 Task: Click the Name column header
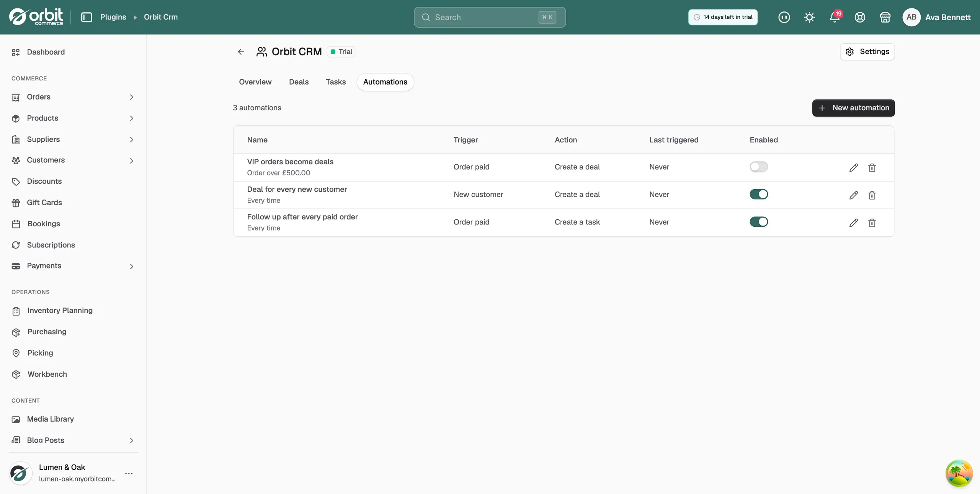pos(257,140)
